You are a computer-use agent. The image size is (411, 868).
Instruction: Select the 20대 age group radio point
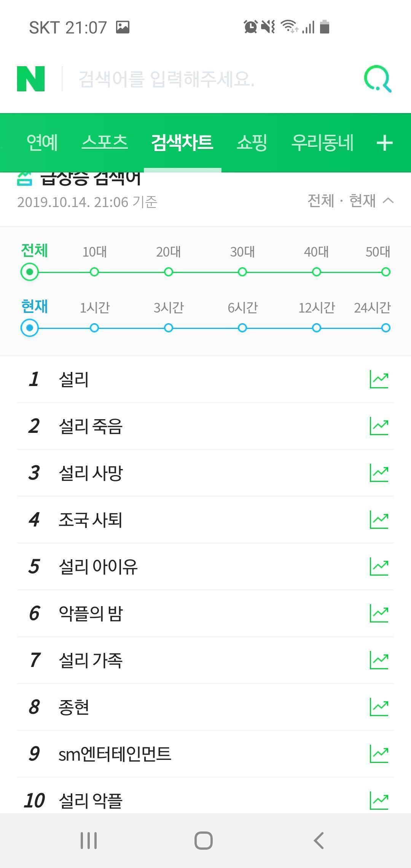pyautogui.click(x=169, y=272)
